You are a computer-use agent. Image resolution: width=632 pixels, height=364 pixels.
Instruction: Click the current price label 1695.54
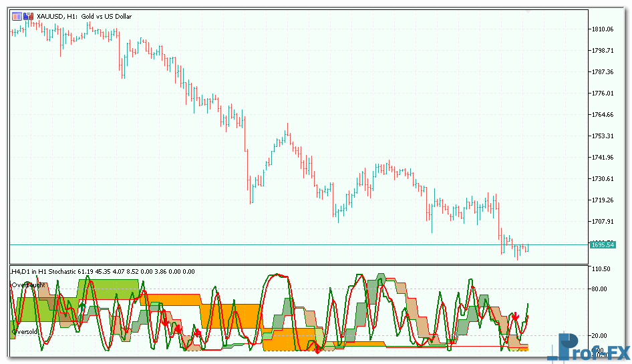601,245
